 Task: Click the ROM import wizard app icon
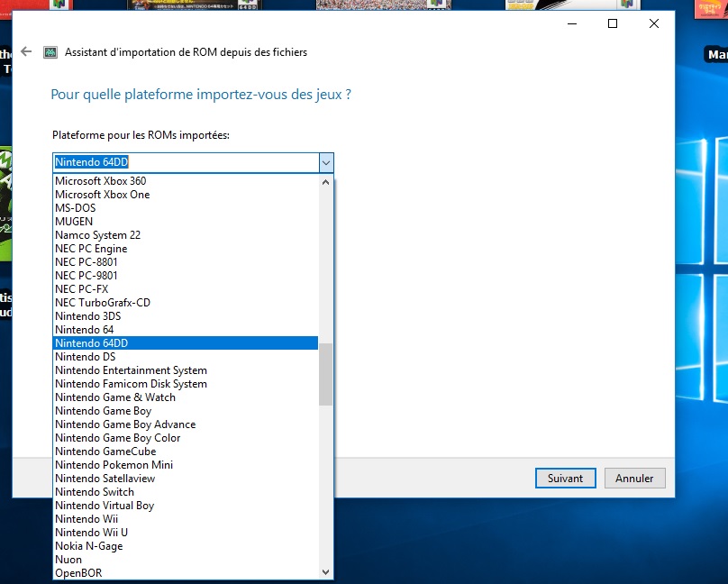point(50,52)
